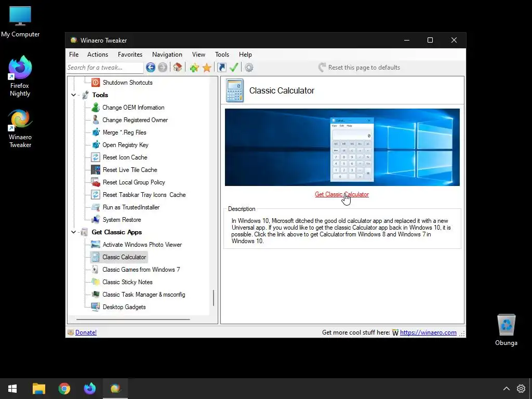The height and width of the screenshot is (399, 532).
Task: Click the tree panel vertical scrollbar
Action: pos(214,298)
